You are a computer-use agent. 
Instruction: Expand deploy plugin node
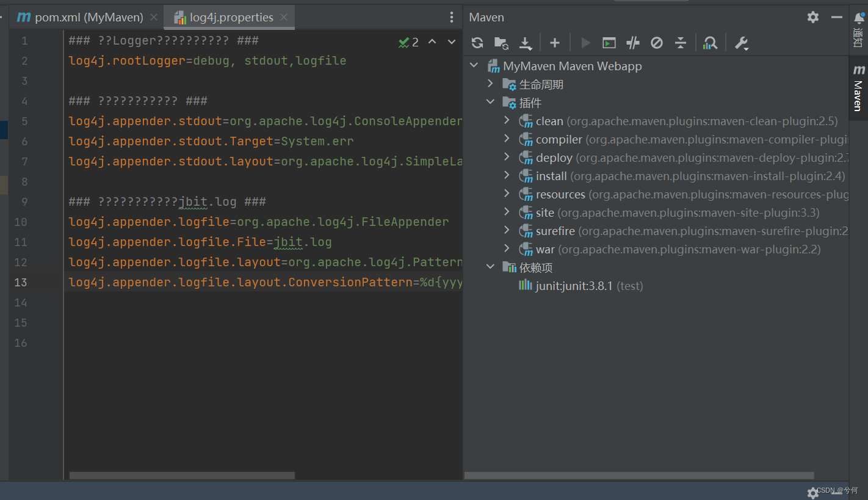[507, 157]
